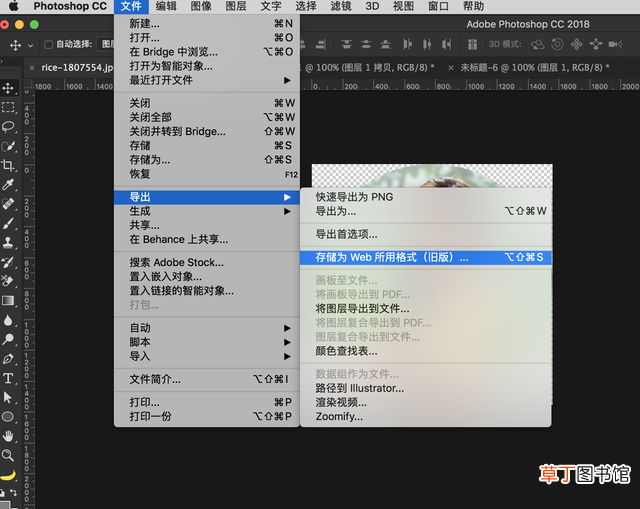The image size is (640, 509).
Task: Choose 导出首选项...
Action: [x=426, y=234]
